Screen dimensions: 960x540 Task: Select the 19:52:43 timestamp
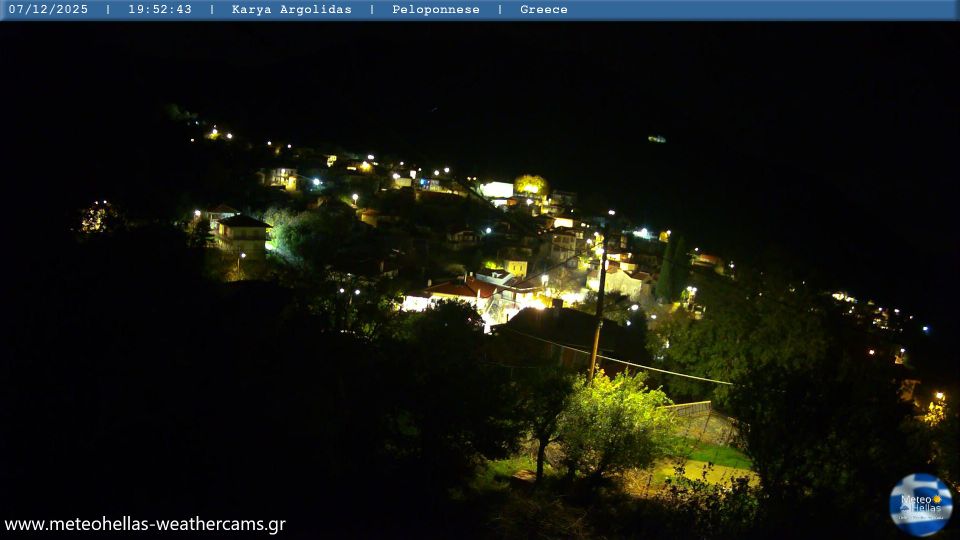(160, 10)
